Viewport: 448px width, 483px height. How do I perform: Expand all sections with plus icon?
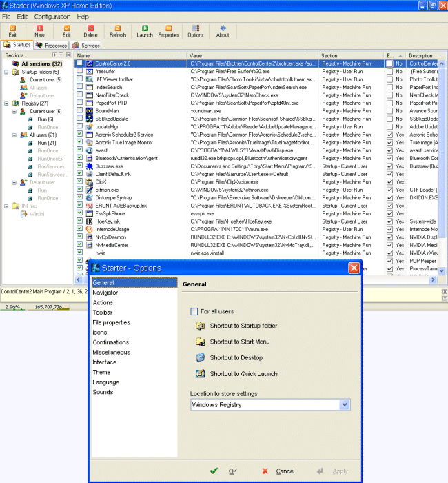(54, 55)
